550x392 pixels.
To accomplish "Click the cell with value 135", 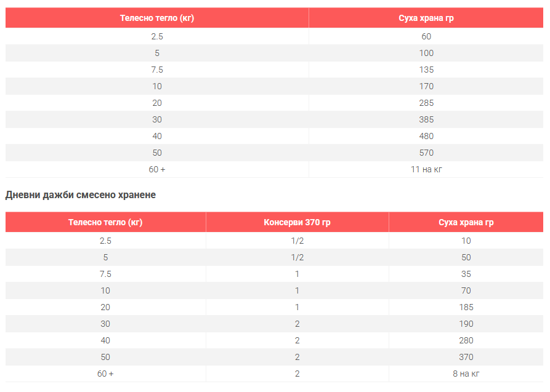I will pyautogui.click(x=426, y=70).
